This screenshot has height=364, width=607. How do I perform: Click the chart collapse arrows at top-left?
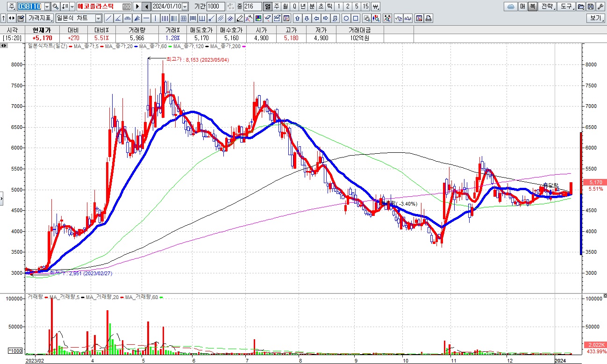pyautogui.click(x=4, y=46)
